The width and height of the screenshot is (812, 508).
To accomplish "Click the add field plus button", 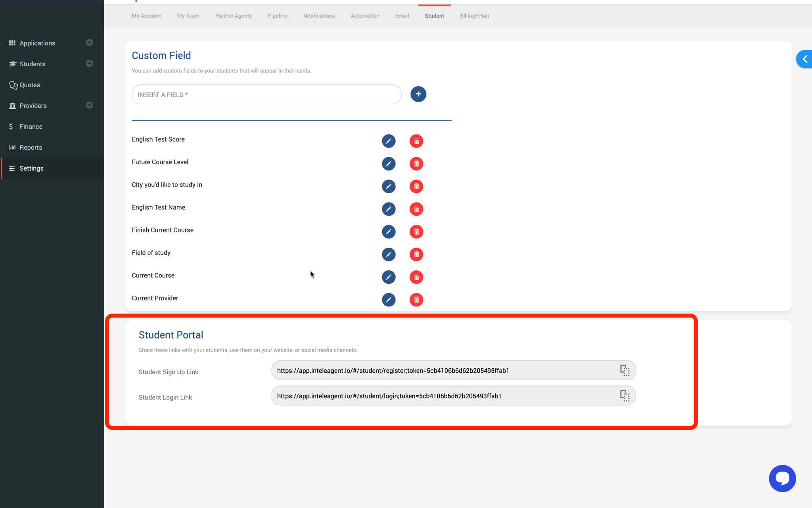I will pyautogui.click(x=418, y=94).
